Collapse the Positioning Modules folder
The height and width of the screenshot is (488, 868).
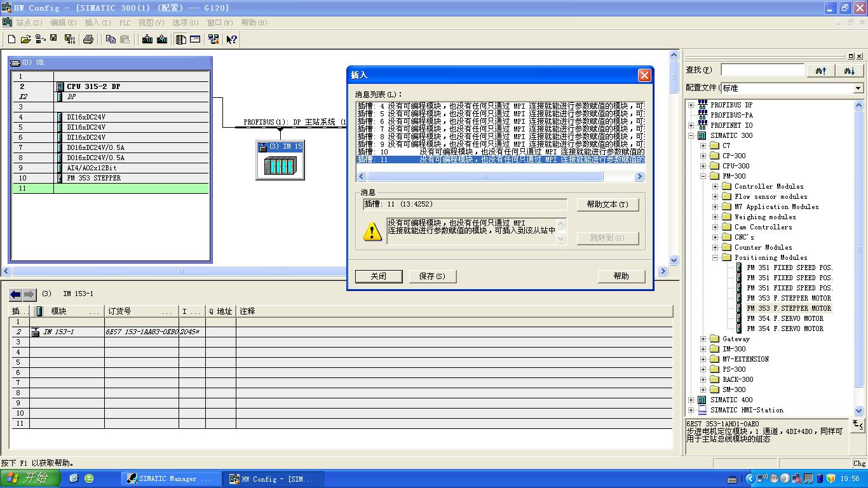715,257
